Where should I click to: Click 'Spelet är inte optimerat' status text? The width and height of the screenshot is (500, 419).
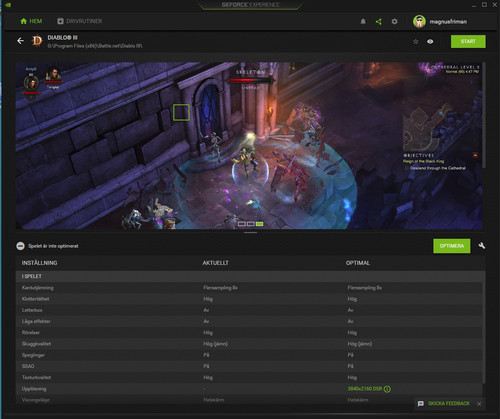(53, 246)
